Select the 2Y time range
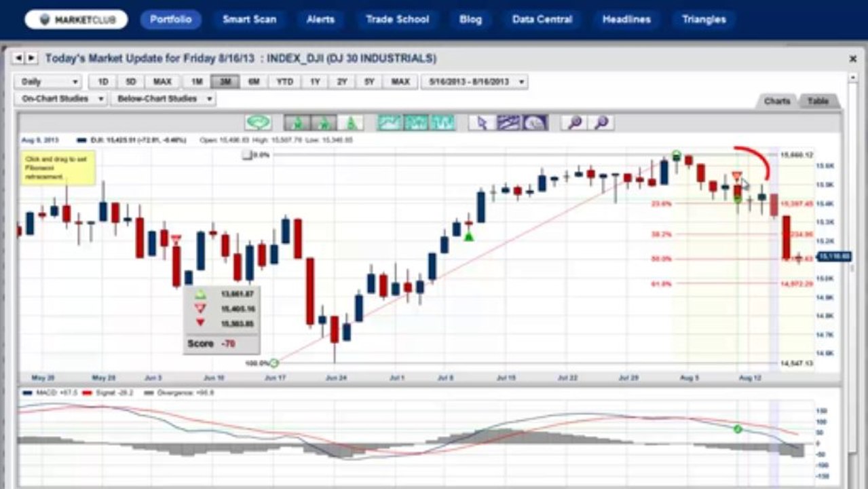Image resolution: width=868 pixels, height=489 pixels. pos(342,81)
